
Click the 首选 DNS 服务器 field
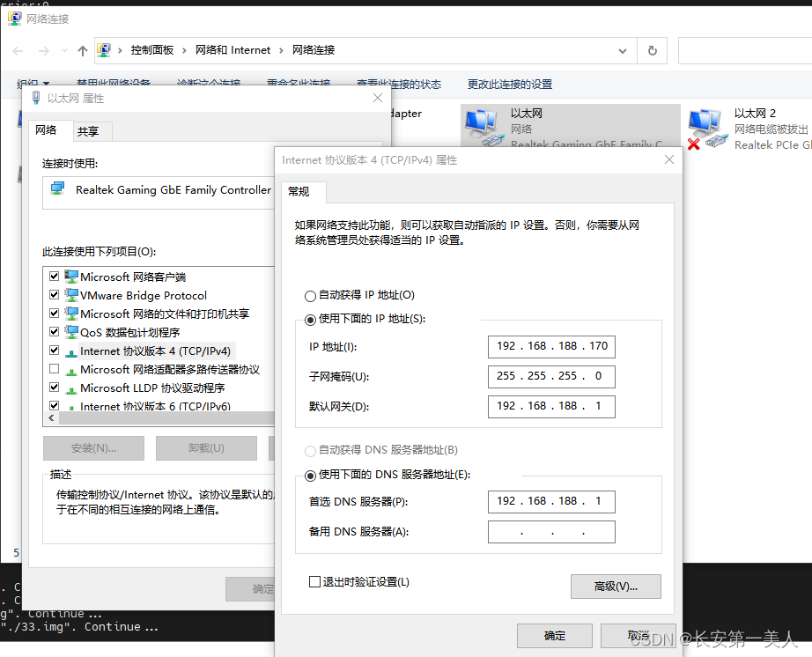click(x=551, y=502)
